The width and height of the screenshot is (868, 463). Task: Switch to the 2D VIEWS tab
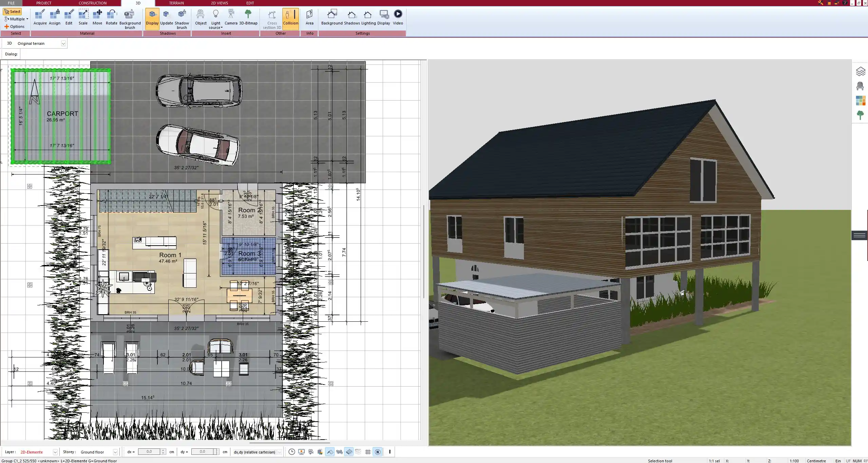pyautogui.click(x=220, y=3)
